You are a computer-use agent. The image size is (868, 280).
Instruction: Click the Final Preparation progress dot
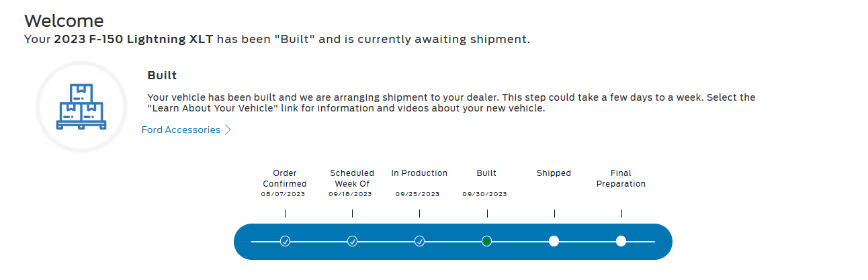coord(621,241)
